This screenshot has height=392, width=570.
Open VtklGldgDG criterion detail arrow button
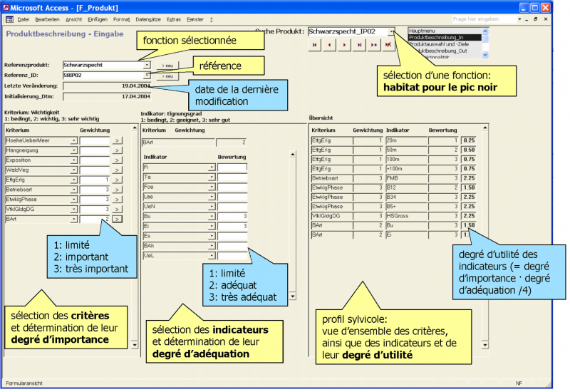[117, 210]
